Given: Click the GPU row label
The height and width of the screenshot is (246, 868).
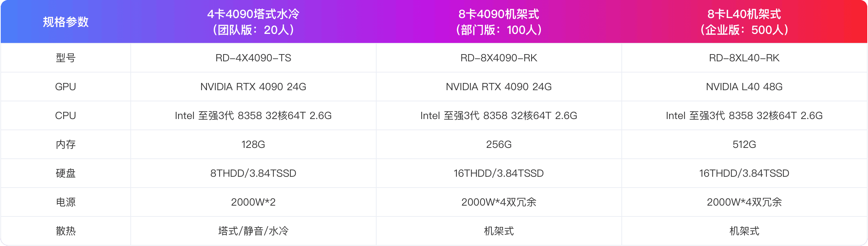Looking at the screenshot, I should click(x=66, y=87).
